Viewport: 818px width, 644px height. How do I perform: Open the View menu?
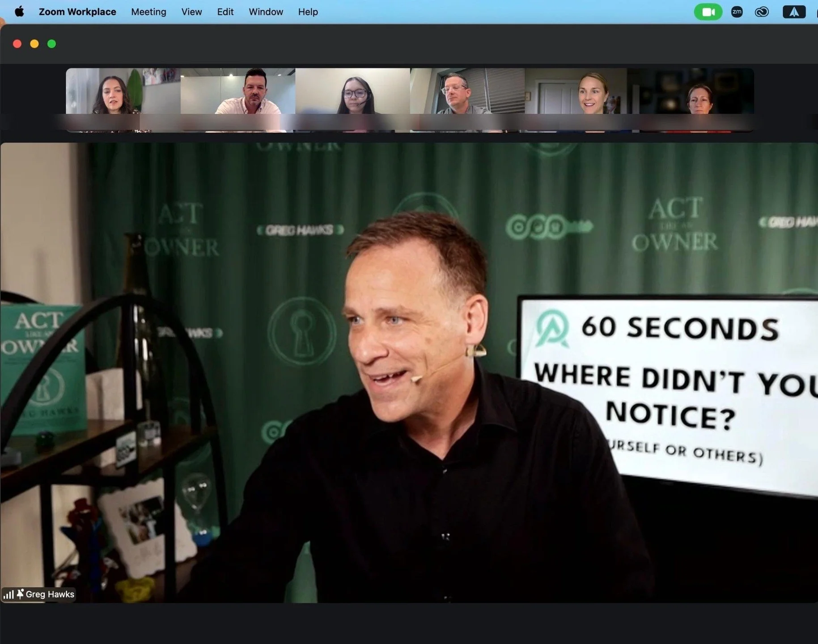click(x=191, y=12)
